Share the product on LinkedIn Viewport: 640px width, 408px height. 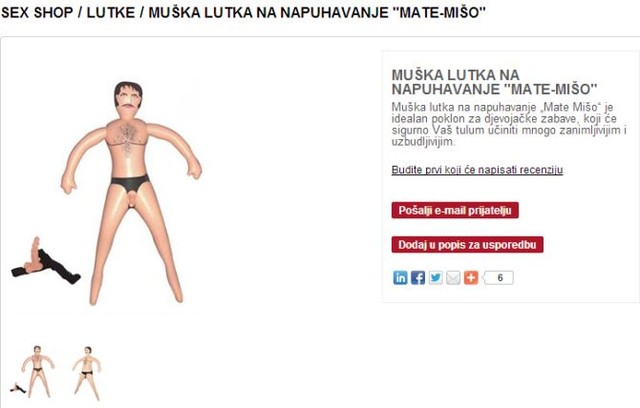(x=400, y=278)
